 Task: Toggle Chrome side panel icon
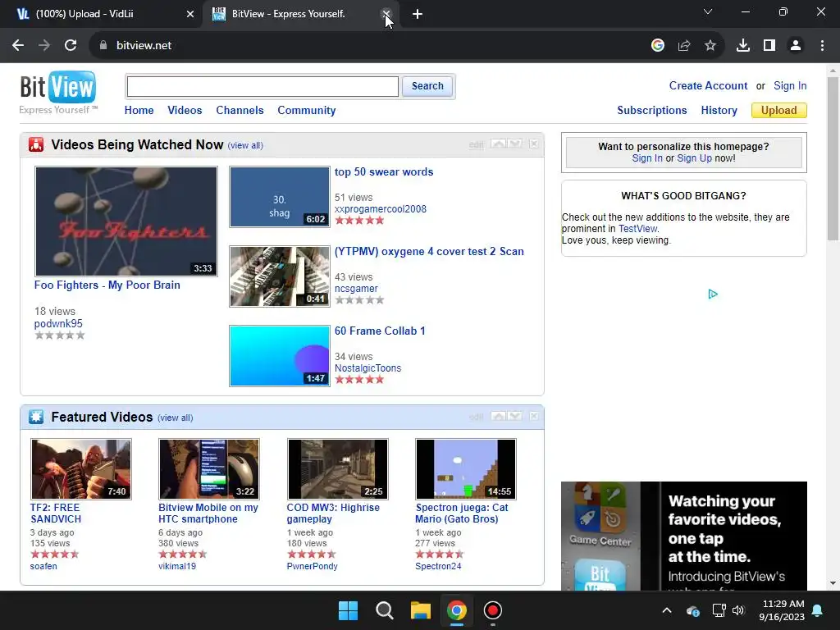769,46
